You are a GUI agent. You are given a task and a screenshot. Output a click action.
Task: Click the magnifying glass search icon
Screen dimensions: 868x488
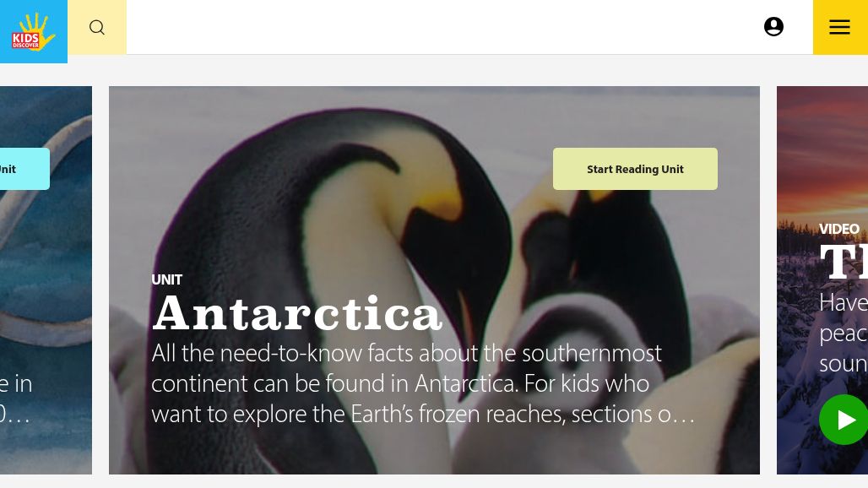coord(97,27)
